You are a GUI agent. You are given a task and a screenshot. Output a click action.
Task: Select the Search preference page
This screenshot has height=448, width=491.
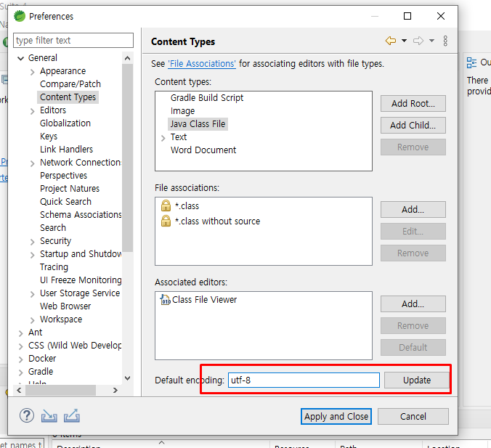(x=53, y=227)
